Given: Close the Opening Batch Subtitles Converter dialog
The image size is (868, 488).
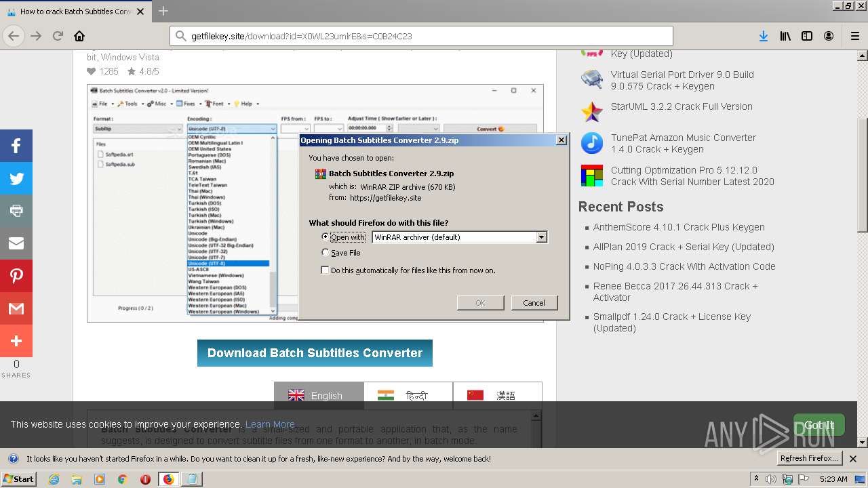Looking at the screenshot, I should click(561, 140).
